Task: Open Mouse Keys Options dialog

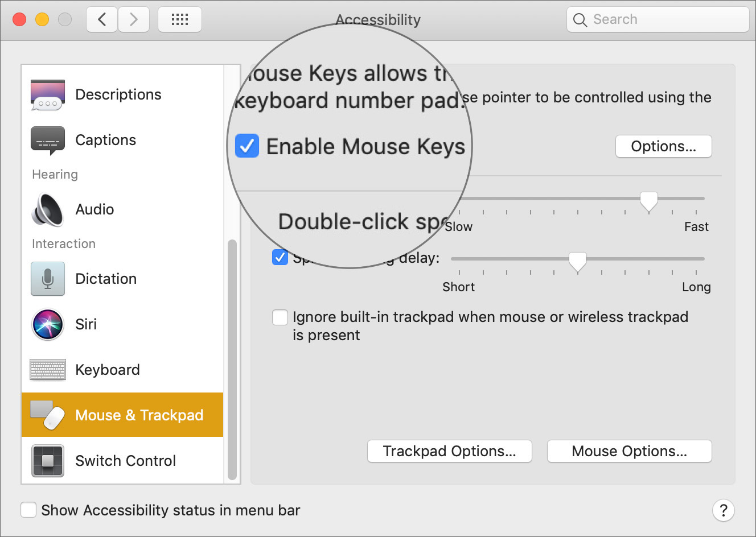Action: [x=663, y=146]
